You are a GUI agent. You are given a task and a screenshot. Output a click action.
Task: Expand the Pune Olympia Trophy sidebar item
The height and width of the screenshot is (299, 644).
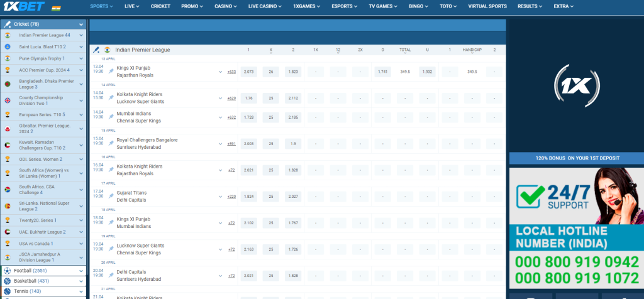(81, 58)
